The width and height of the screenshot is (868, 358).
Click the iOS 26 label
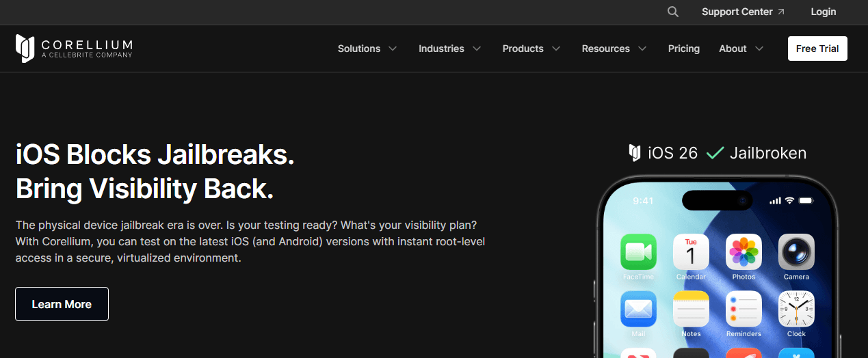[673, 153]
